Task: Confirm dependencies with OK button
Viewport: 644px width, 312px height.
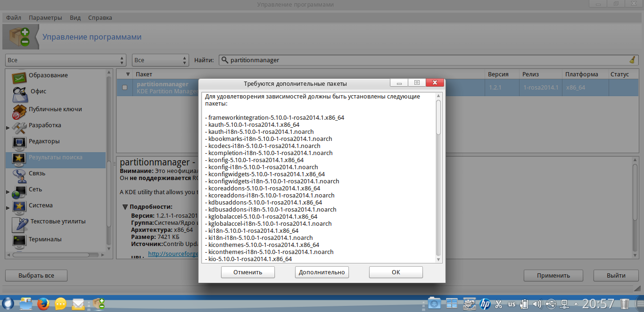Action: [x=396, y=272]
